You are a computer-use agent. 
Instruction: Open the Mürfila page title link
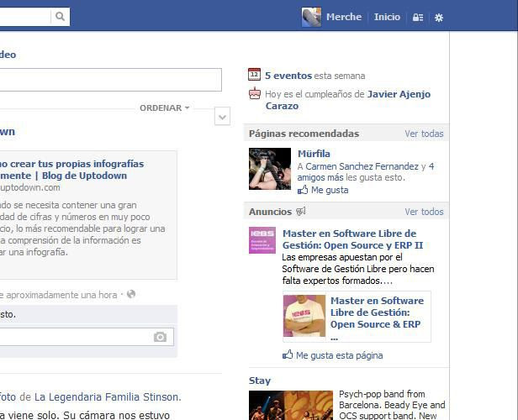(x=314, y=154)
